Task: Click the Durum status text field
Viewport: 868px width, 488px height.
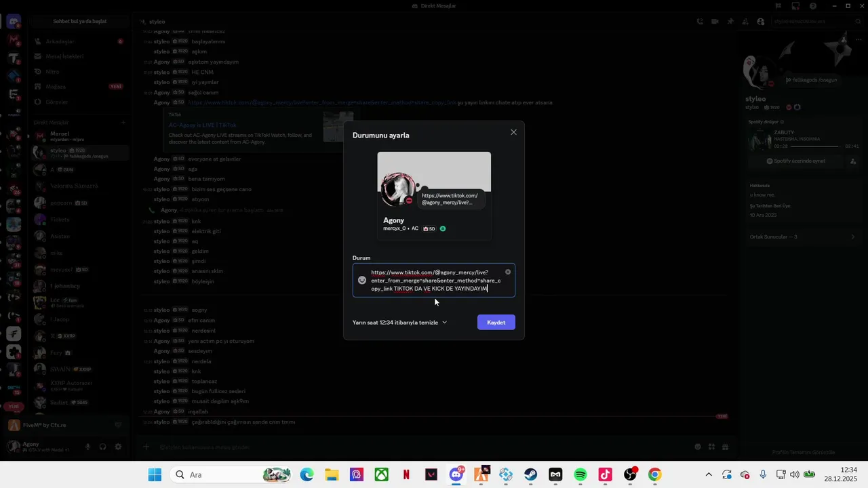Action: (434, 281)
